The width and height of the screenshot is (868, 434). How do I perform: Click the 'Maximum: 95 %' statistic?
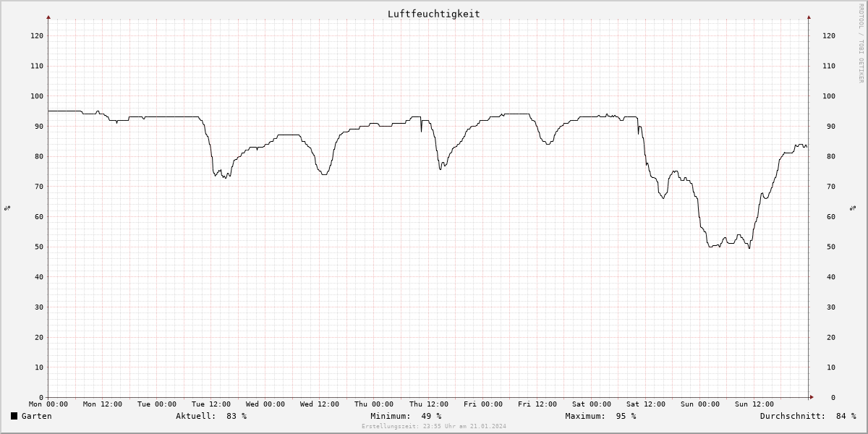click(x=600, y=416)
